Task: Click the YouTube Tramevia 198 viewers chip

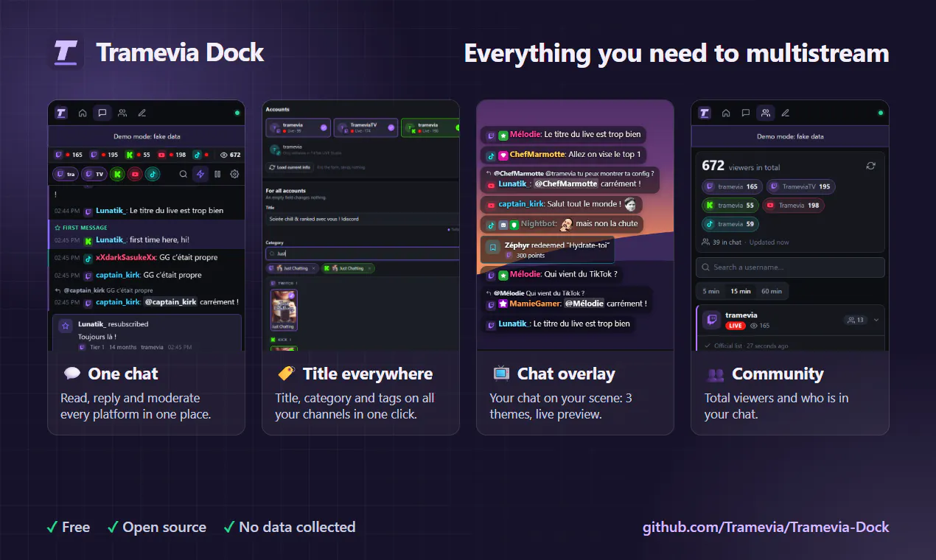Action: click(793, 206)
